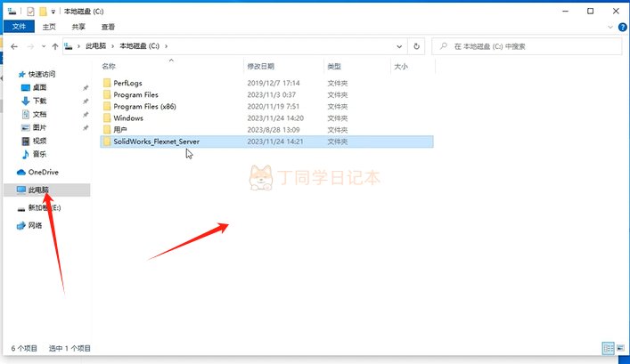The width and height of the screenshot is (630, 364).
Task: Click the forward navigation arrow
Action: (x=30, y=46)
